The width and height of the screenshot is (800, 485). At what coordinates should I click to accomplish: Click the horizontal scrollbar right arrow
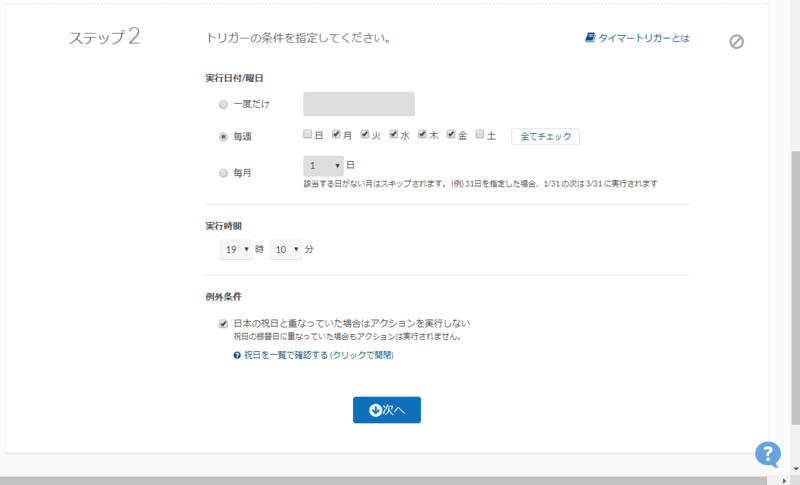point(784,481)
